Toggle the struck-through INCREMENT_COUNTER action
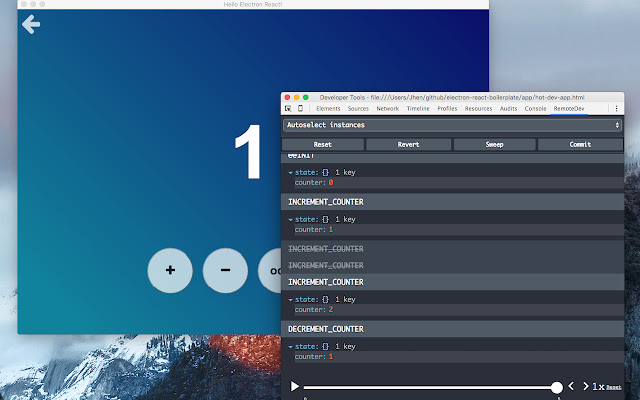Screen dimensions: 640x400 click(x=326, y=248)
